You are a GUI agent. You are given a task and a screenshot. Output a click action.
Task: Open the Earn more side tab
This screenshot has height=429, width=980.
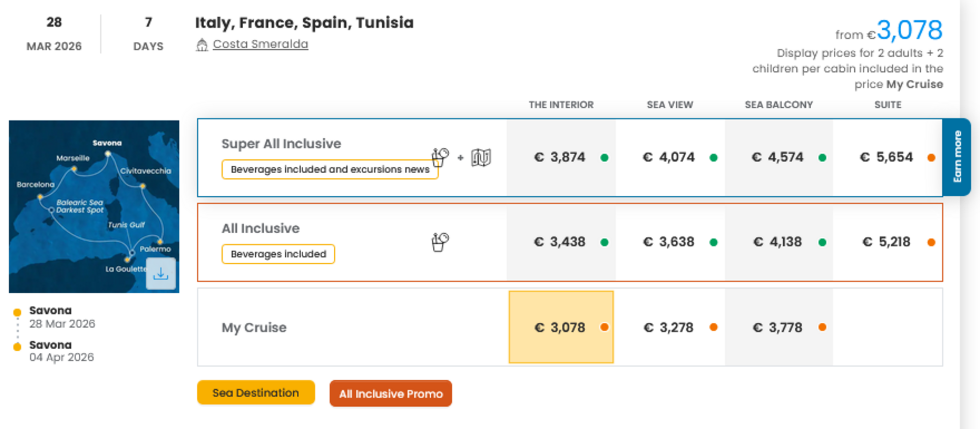tap(957, 157)
